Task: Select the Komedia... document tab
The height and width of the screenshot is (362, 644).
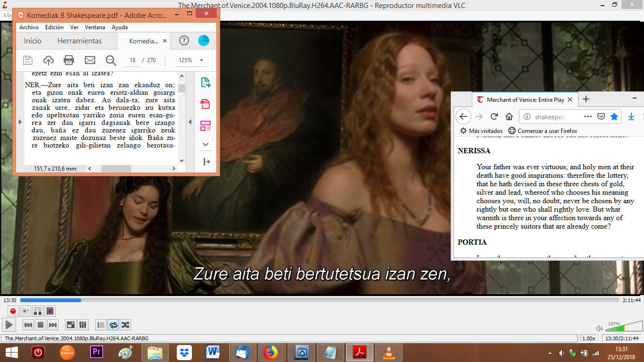Action: (x=143, y=41)
